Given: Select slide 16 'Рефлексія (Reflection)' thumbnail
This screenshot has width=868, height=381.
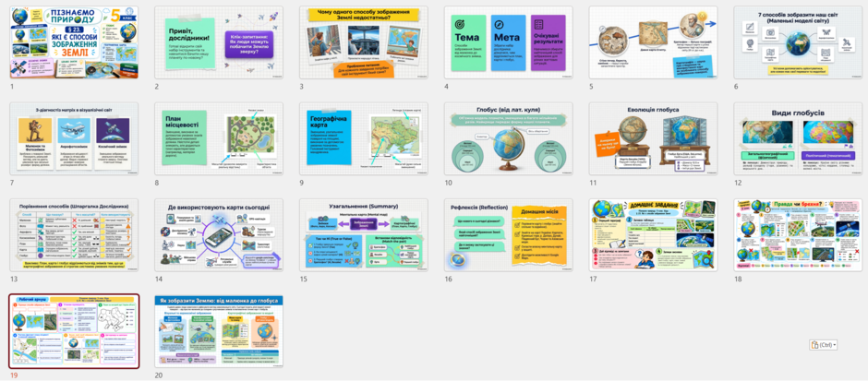Looking at the screenshot, I should point(508,235).
